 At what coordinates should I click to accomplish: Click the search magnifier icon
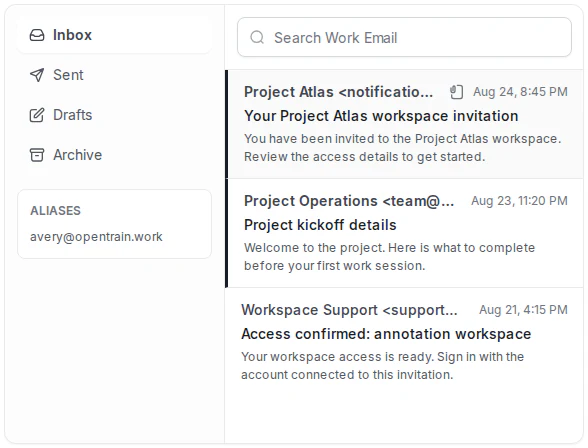pos(257,37)
